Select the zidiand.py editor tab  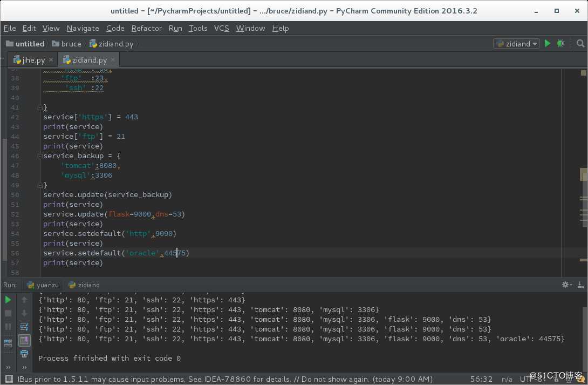coord(88,60)
